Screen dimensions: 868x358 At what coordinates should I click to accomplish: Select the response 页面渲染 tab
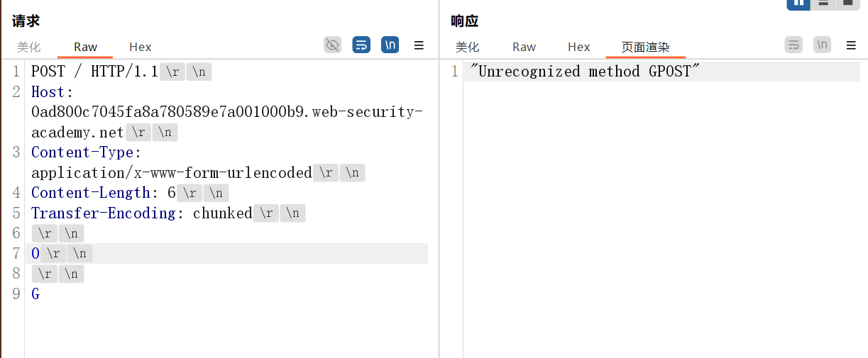click(x=645, y=47)
